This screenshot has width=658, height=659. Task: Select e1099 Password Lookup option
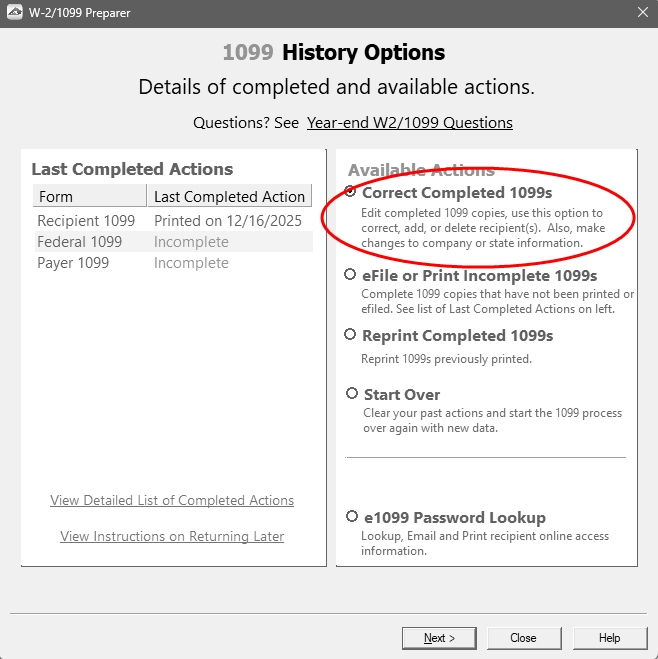pyautogui.click(x=352, y=517)
